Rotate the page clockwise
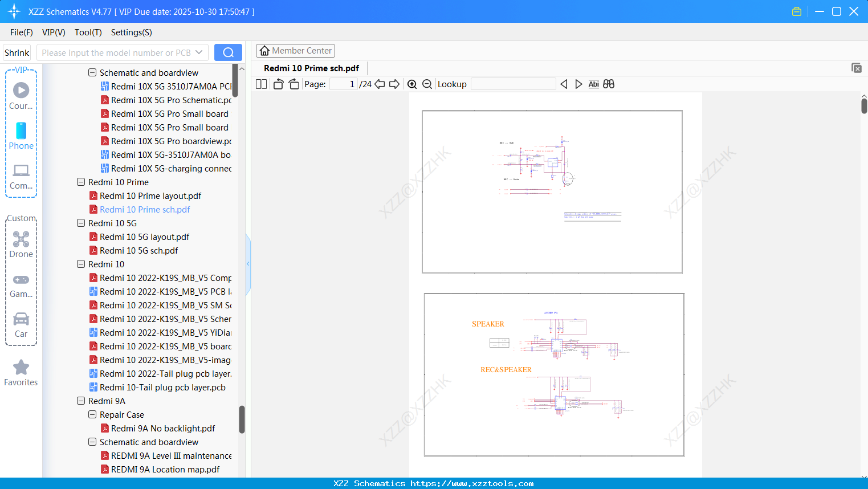 pos(294,84)
